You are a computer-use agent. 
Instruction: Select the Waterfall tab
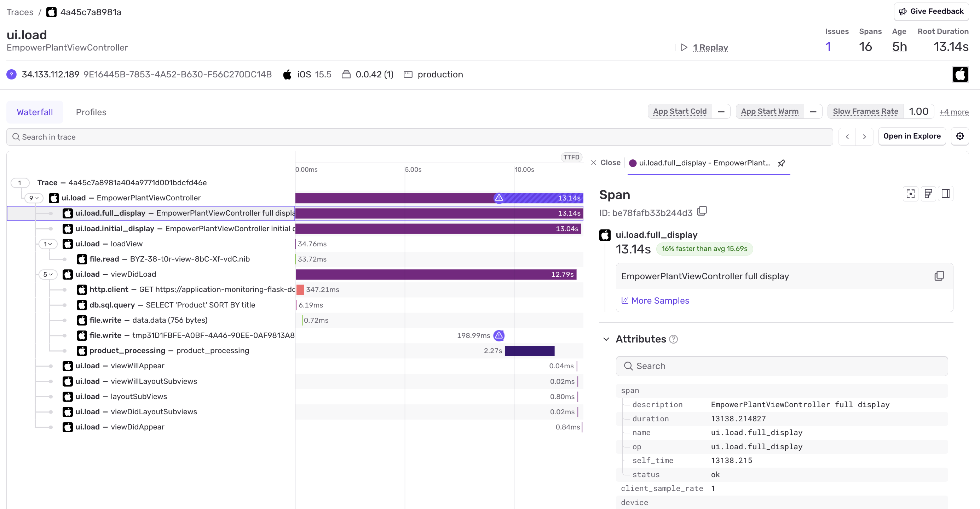point(35,112)
